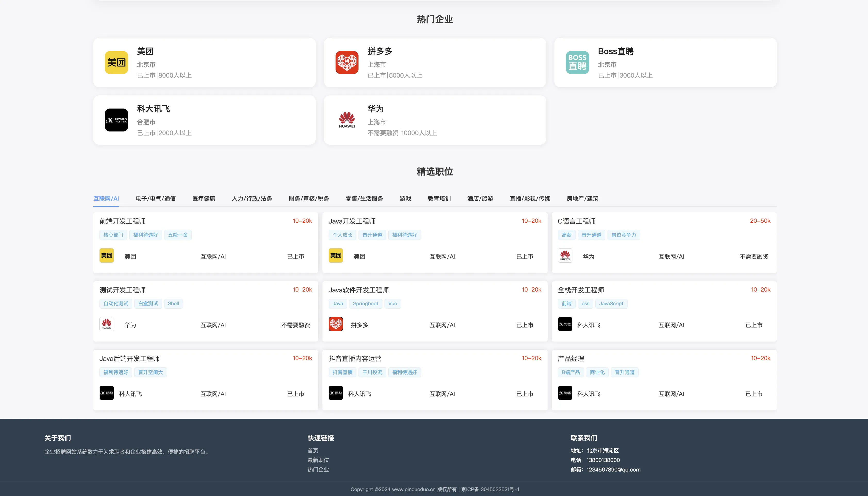Switch to 房地产/建筑 tab
Image resolution: width=868 pixels, height=496 pixels.
tap(582, 199)
